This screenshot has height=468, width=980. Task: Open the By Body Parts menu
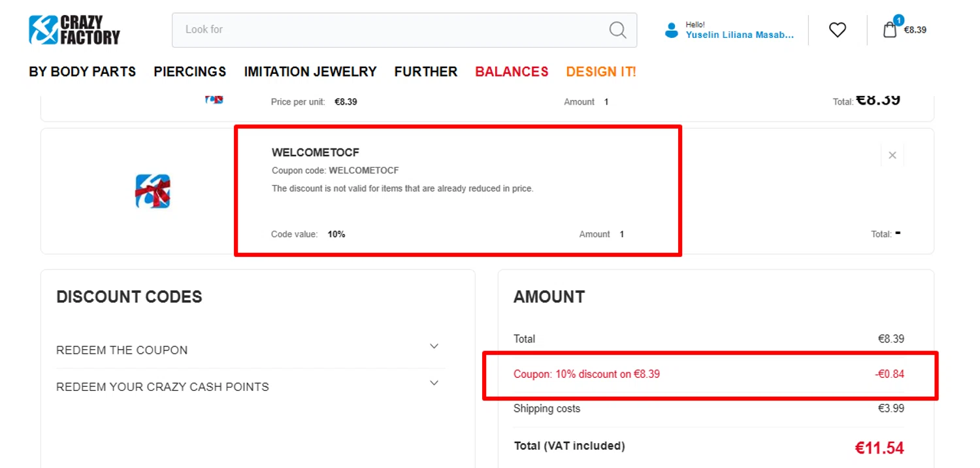click(82, 72)
